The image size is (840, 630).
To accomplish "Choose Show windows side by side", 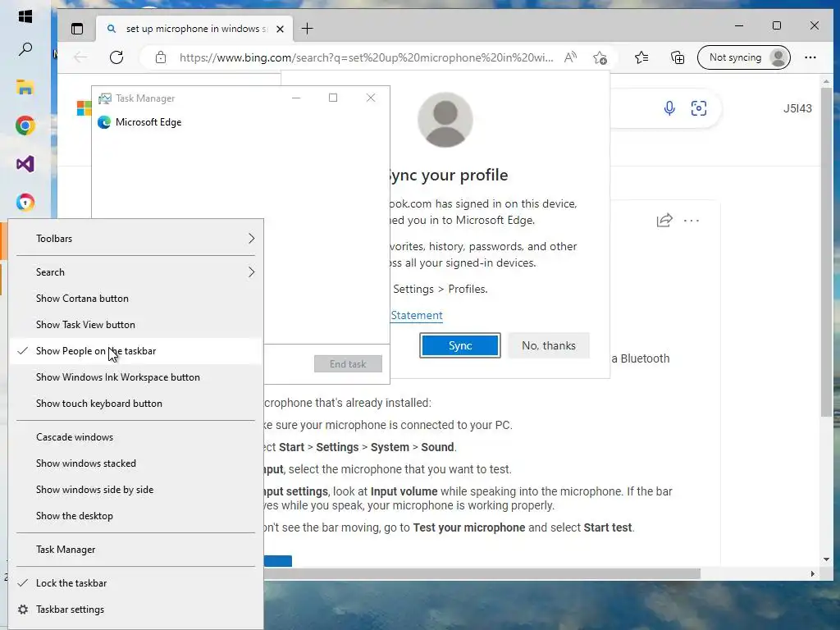I will pos(136,490).
